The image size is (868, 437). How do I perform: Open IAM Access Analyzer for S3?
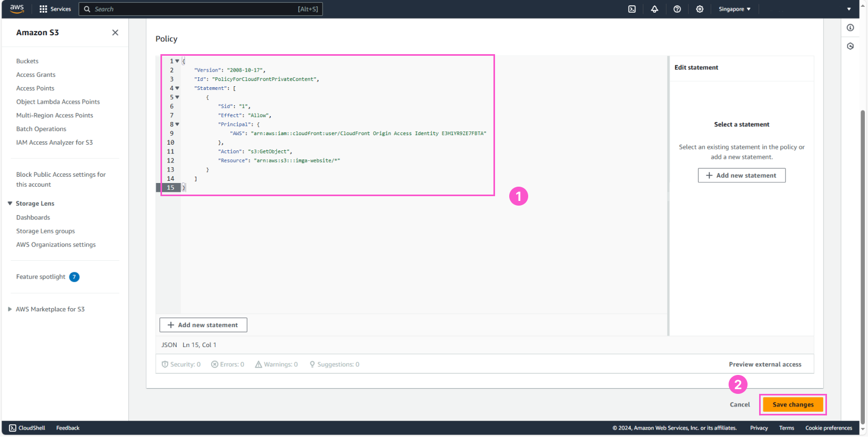coord(54,143)
